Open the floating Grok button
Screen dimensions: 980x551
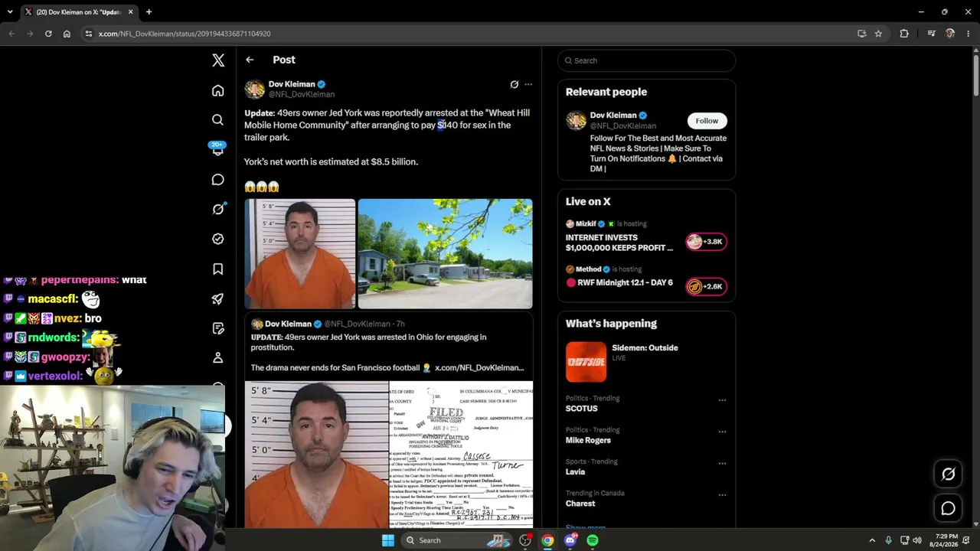click(x=948, y=474)
